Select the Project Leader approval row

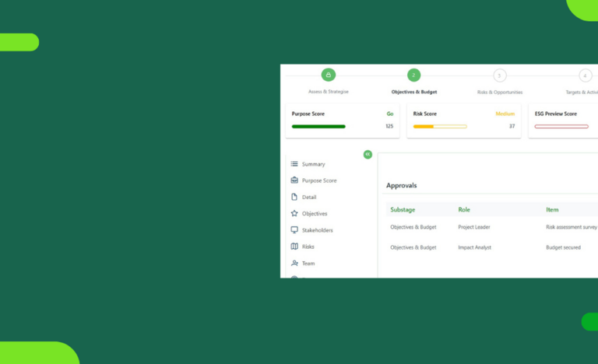475,227
